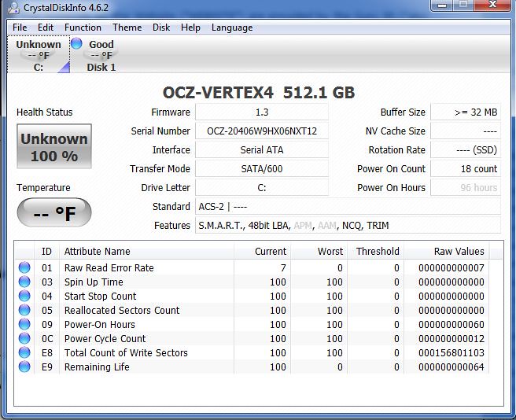Click the Interface field Serial ATA

262,149
